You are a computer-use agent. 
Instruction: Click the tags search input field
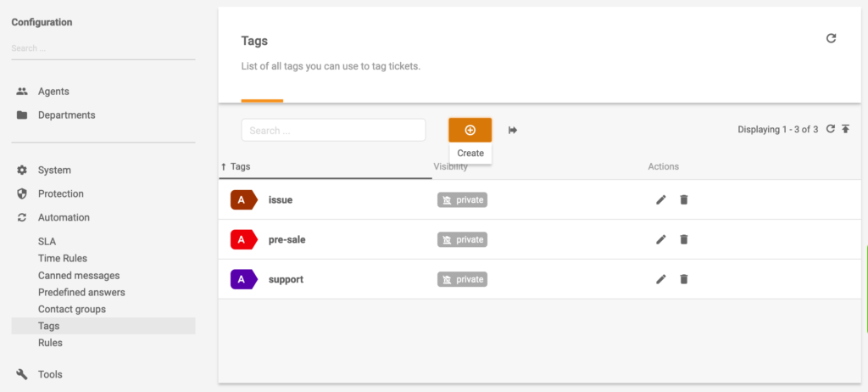(x=333, y=130)
